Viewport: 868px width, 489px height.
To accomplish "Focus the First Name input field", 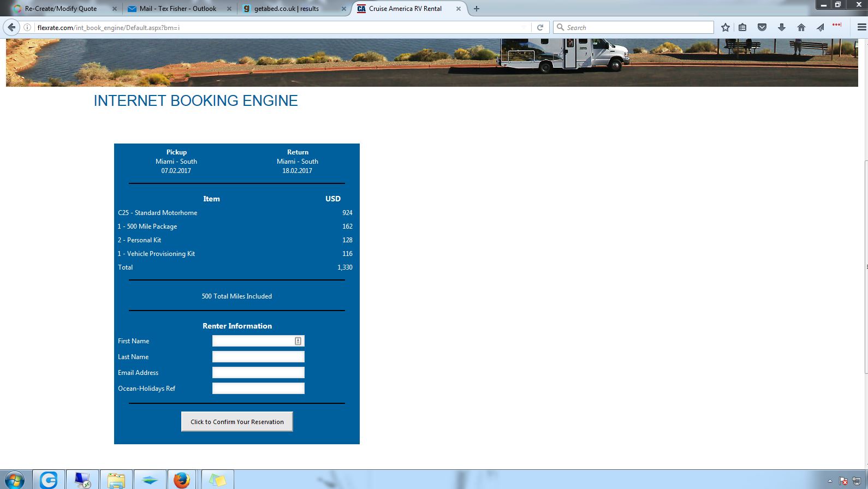I will (258, 341).
